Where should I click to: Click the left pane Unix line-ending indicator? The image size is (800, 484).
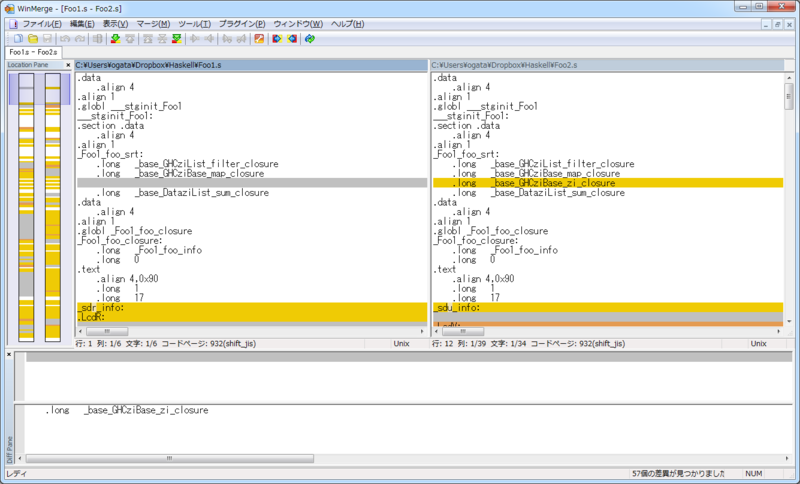pos(402,344)
